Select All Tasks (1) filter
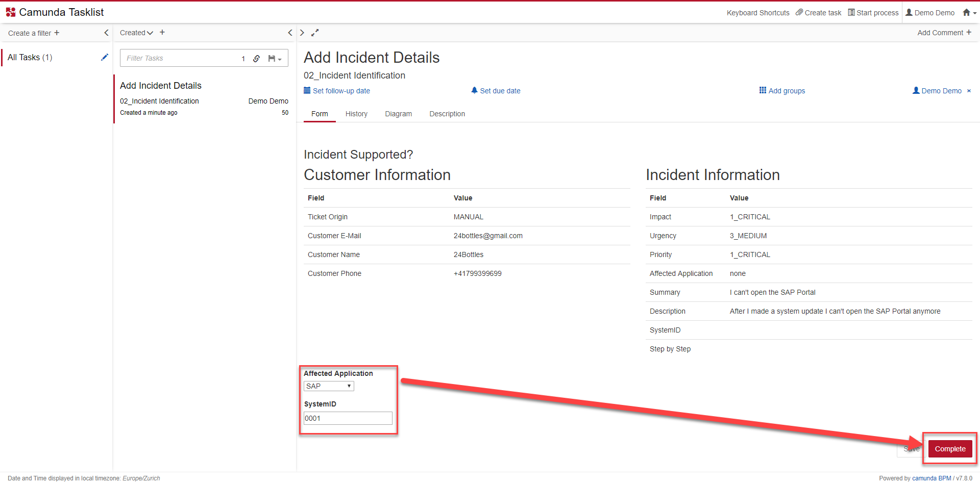980x484 pixels. [x=30, y=57]
